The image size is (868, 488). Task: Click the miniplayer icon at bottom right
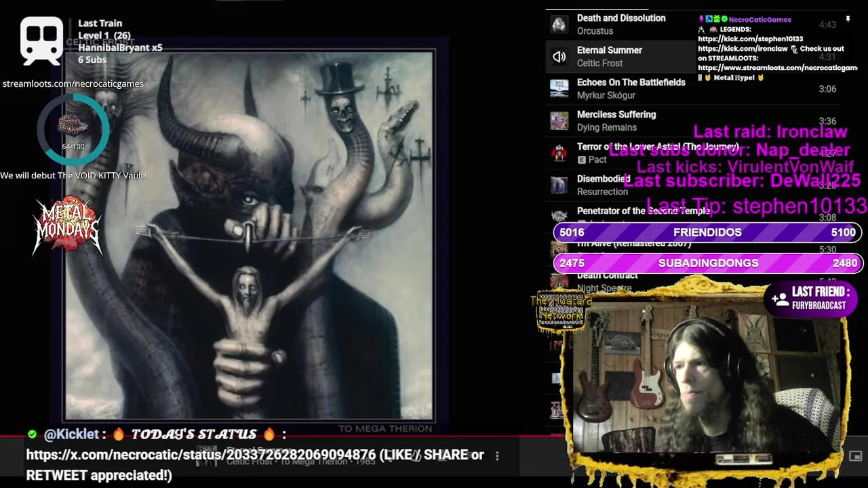855,456
